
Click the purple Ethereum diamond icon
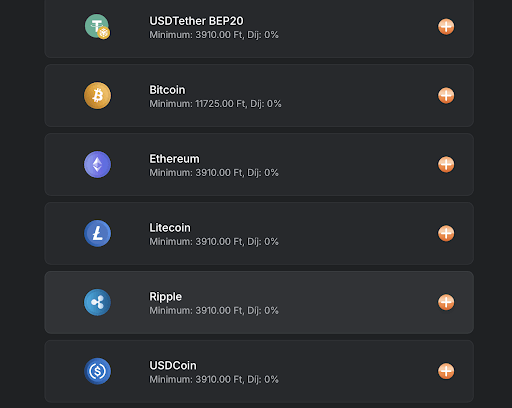point(97,164)
